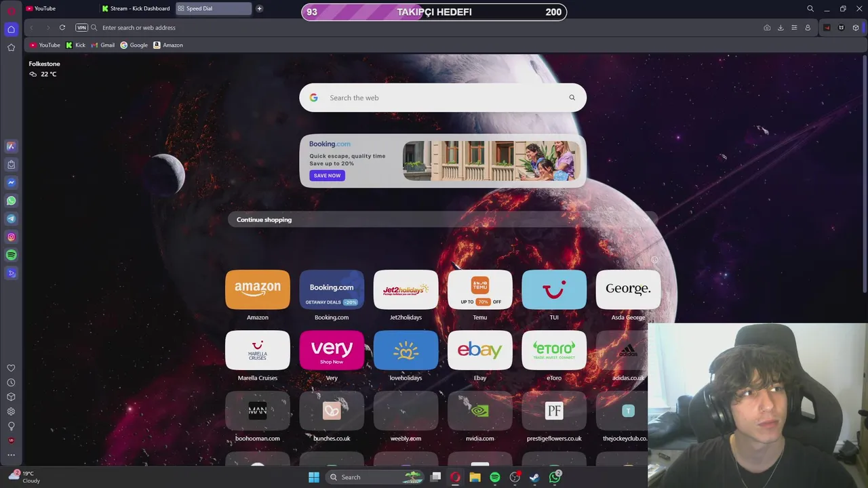Open the toolbar extensions cube icon
The width and height of the screenshot is (868, 488).
(x=856, y=28)
